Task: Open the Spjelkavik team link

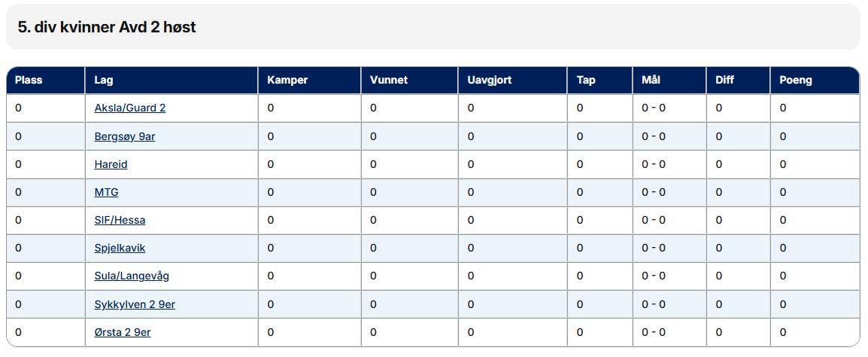Action: coord(120,248)
